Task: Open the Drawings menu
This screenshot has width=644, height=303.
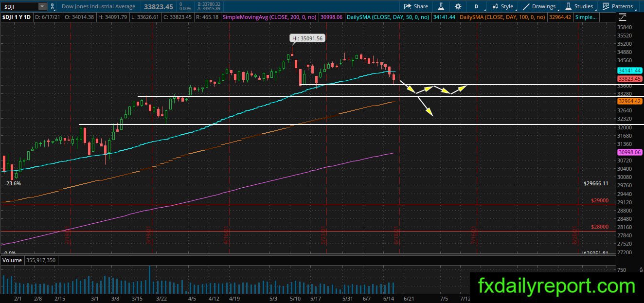Action: pos(539,6)
